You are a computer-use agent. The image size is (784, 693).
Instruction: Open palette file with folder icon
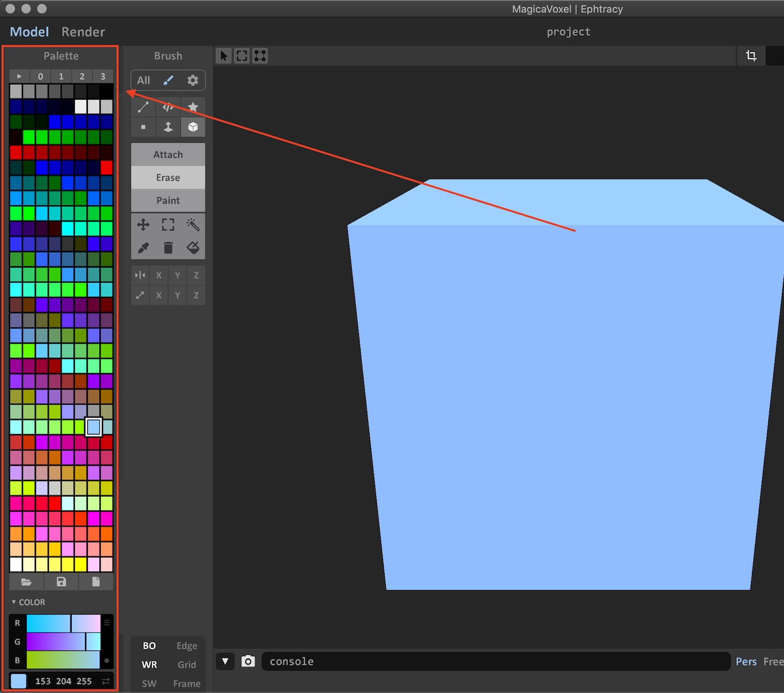pyautogui.click(x=26, y=582)
